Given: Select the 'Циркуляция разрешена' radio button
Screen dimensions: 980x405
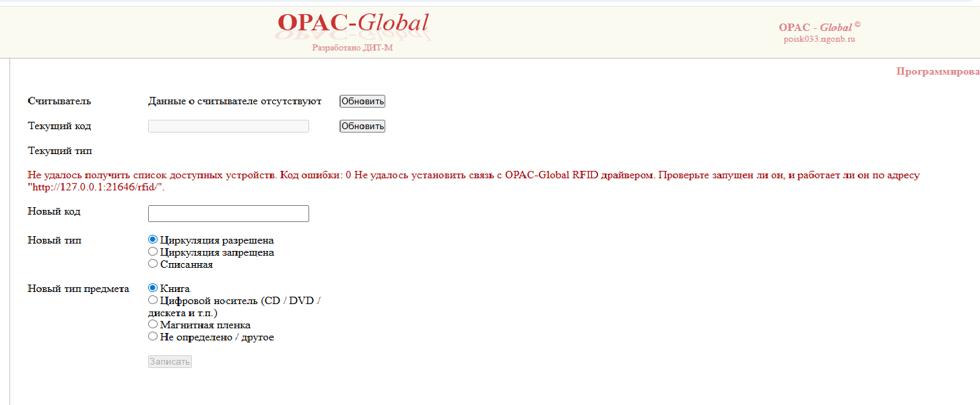Looking at the screenshot, I should (x=153, y=240).
